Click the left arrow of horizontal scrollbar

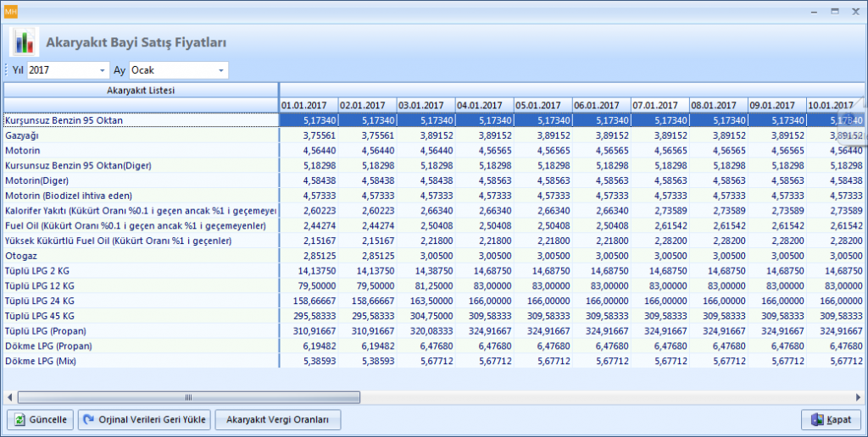pos(9,396)
